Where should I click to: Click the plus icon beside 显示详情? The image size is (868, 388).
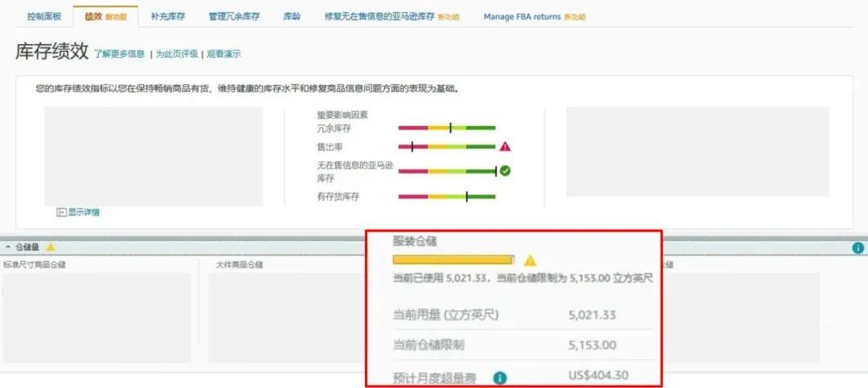61,212
